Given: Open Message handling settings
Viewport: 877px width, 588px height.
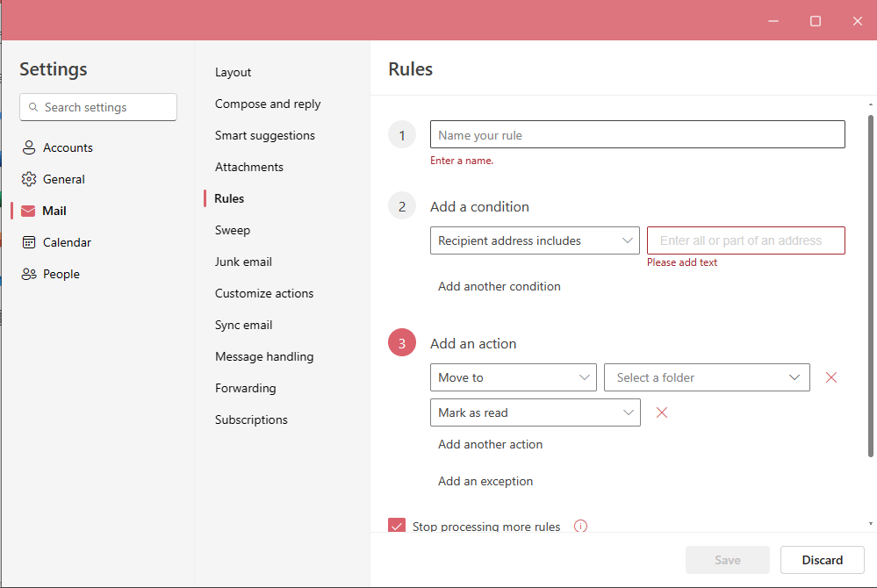Looking at the screenshot, I should [264, 356].
